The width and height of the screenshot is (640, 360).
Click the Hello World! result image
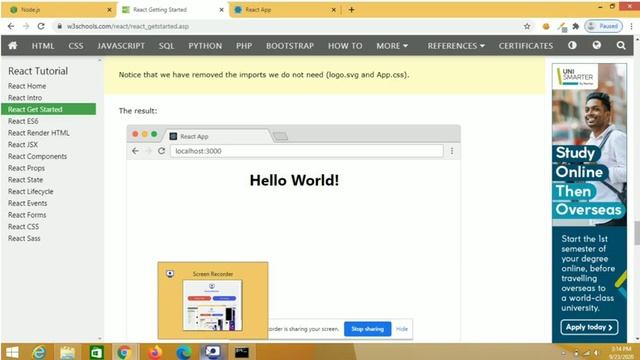(x=293, y=232)
